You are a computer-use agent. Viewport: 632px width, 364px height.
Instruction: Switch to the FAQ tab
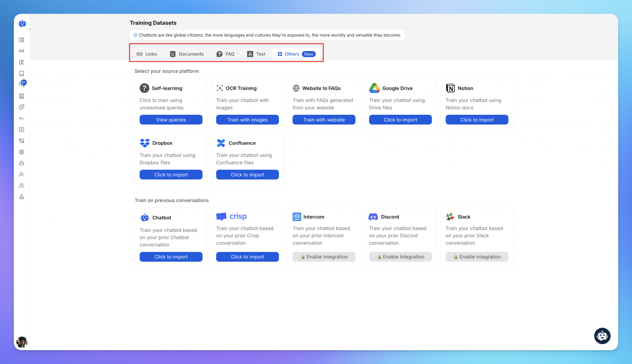click(x=225, y=54)
